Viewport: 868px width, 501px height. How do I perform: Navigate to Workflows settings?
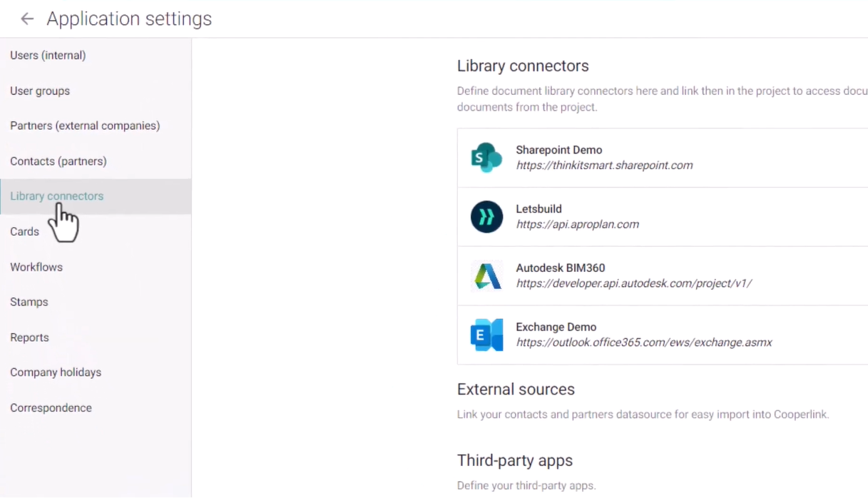(36, 267)
